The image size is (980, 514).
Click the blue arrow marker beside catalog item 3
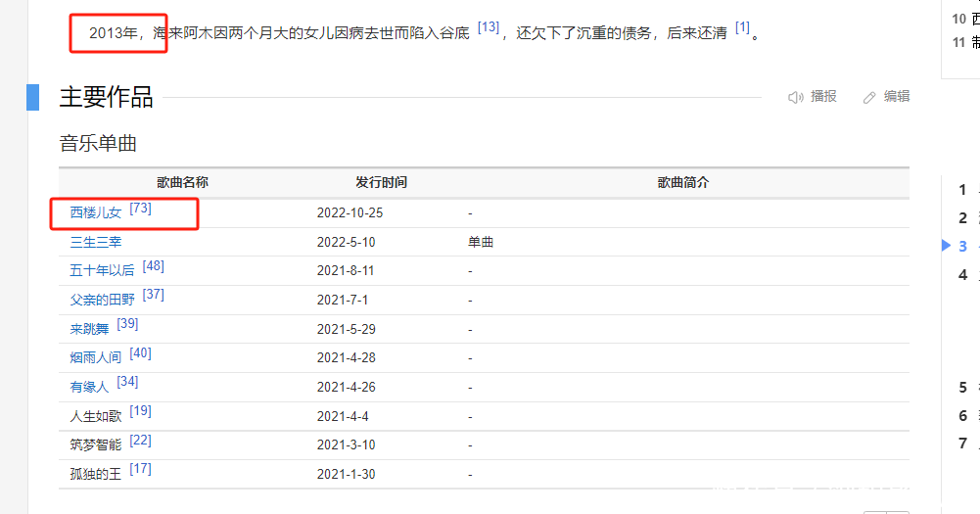pos(946,245)
